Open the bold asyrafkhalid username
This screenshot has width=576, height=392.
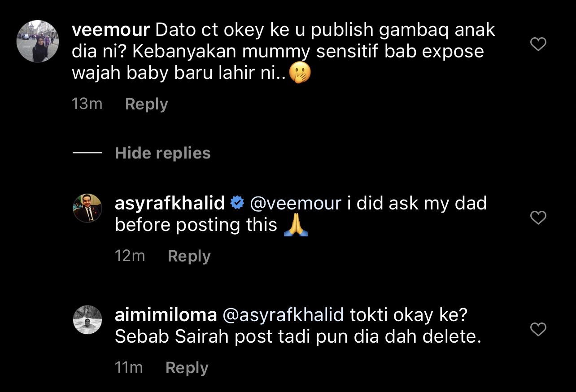coord(170,204)
